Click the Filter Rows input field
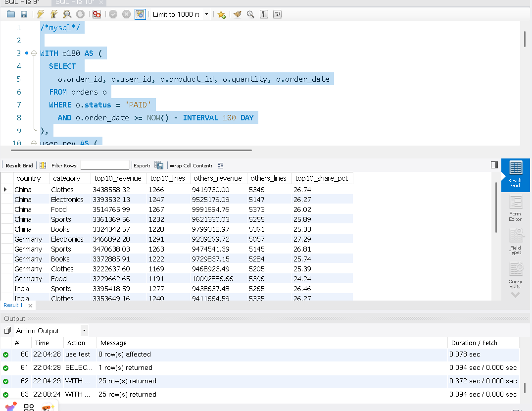This screenshot has width=532, height=411. point(104,165)
